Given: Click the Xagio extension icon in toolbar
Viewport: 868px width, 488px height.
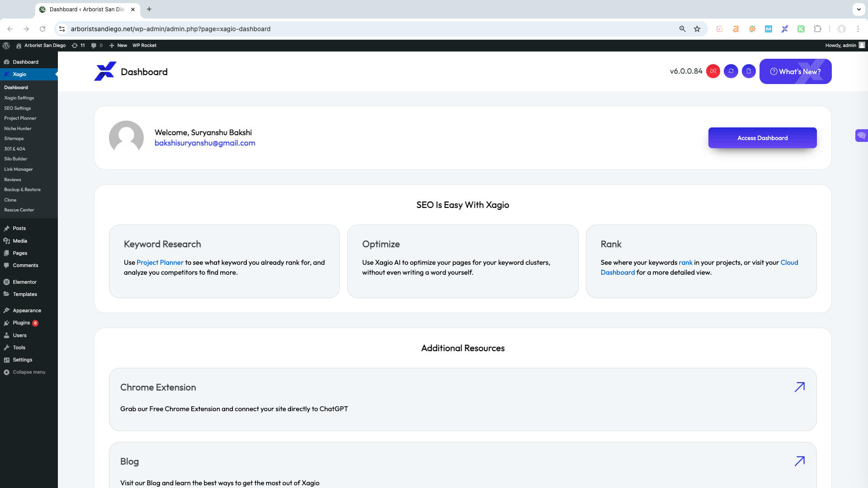Looking at the screenshot, I should (x=785, y=29).
